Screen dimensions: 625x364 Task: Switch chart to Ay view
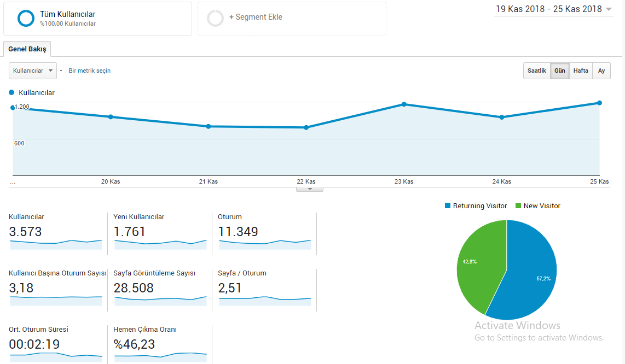coord(601,71)
